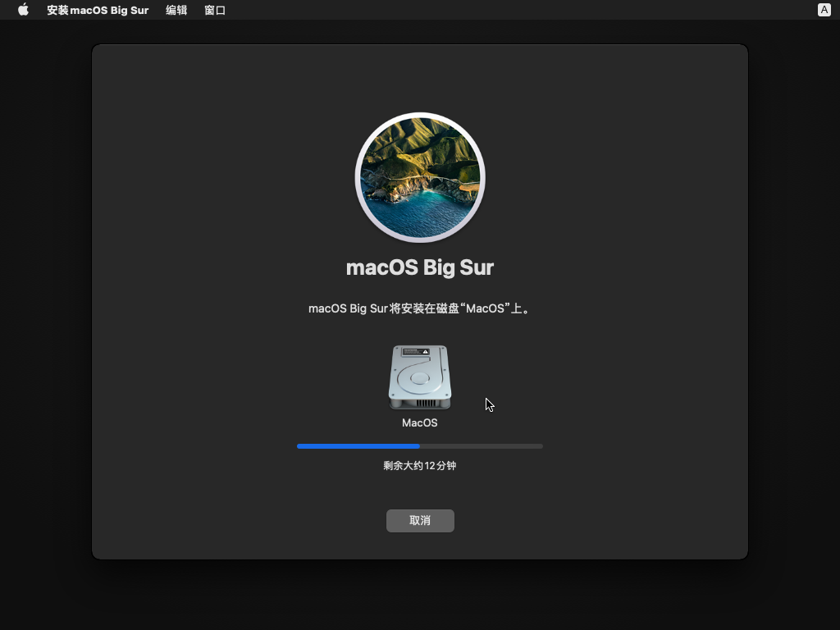840x630 pixels.
Task: Click the text macOS Big Sur 将安装在磁盘"MacOS"上。
Action: [x=420, y=308]
